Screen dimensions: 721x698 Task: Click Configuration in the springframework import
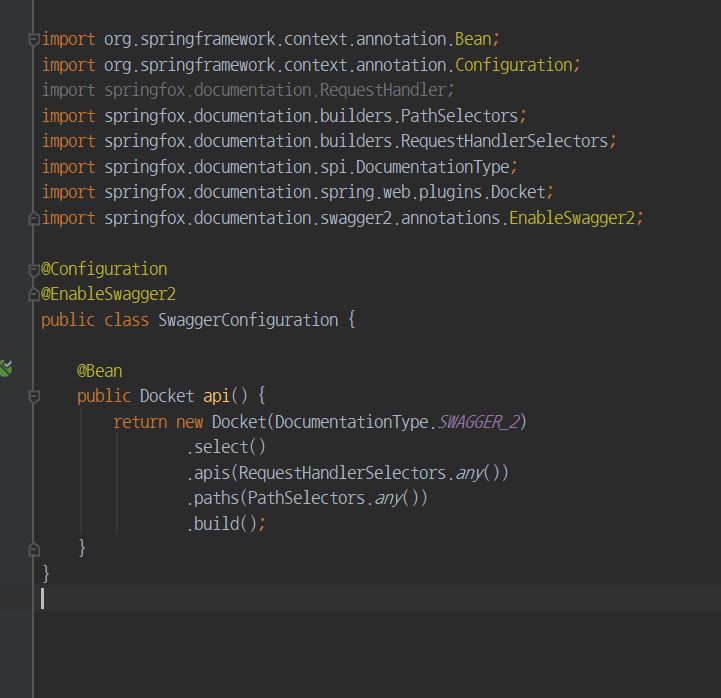514,65
